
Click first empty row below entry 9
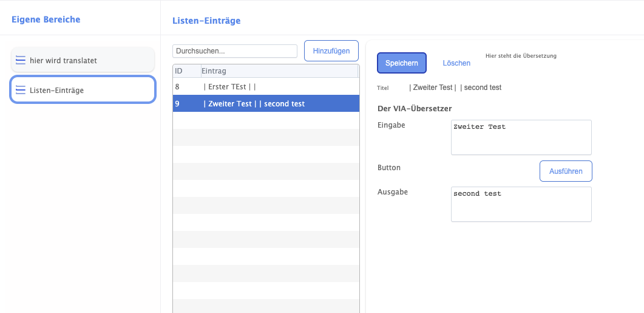[266, 120]
